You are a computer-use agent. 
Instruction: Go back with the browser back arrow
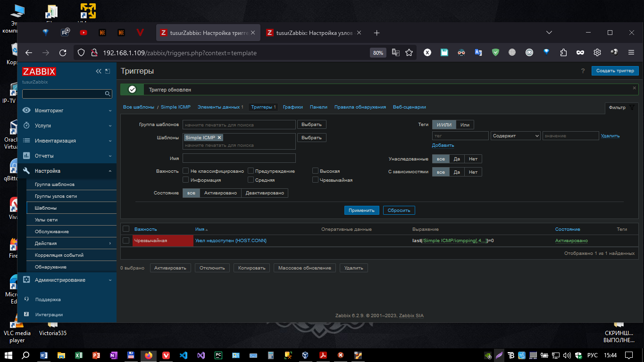[29, 53]
